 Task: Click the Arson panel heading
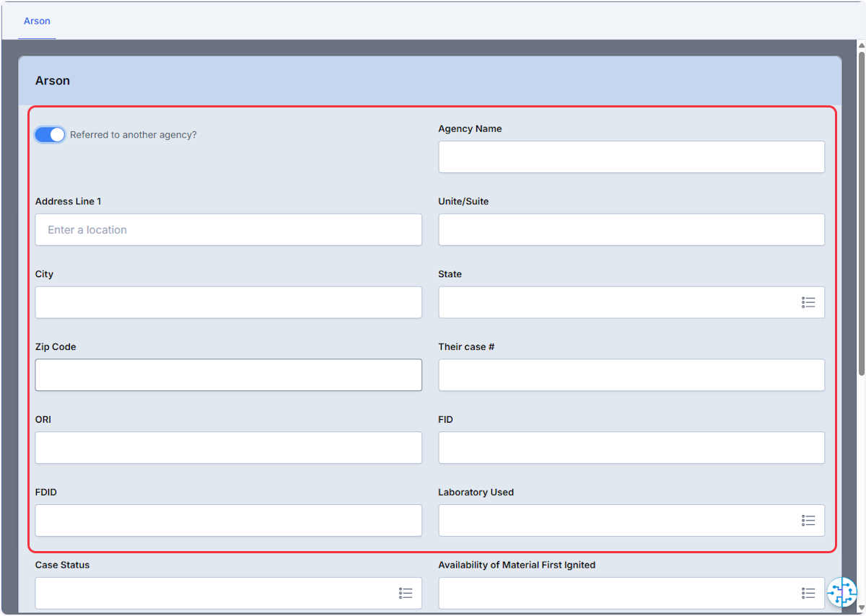53,81
